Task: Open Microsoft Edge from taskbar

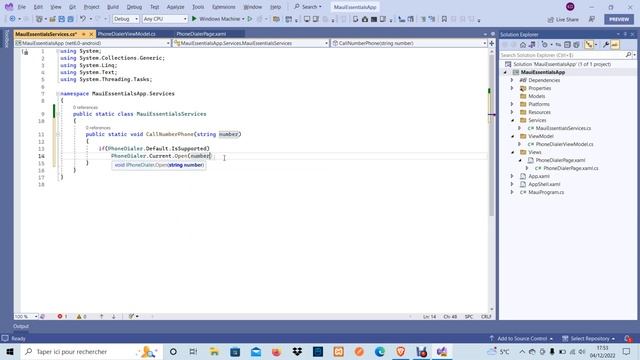Action: pyautogui.click(x=380, y=351)
